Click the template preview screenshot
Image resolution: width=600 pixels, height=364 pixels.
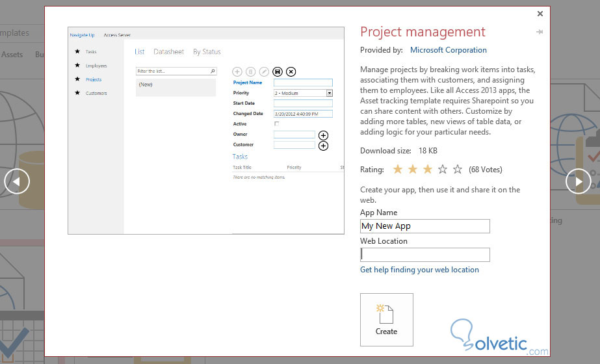[x=206, y=131]
